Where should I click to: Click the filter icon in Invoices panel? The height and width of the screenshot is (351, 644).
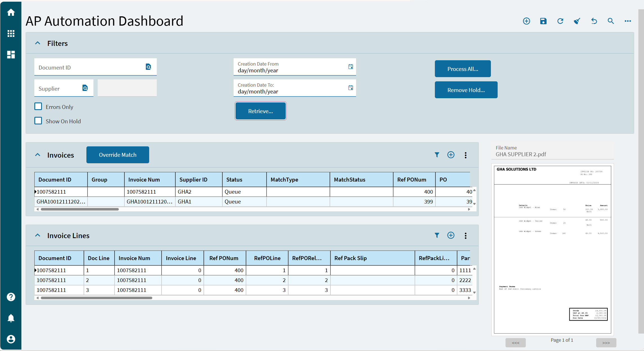tap(437, 155)
